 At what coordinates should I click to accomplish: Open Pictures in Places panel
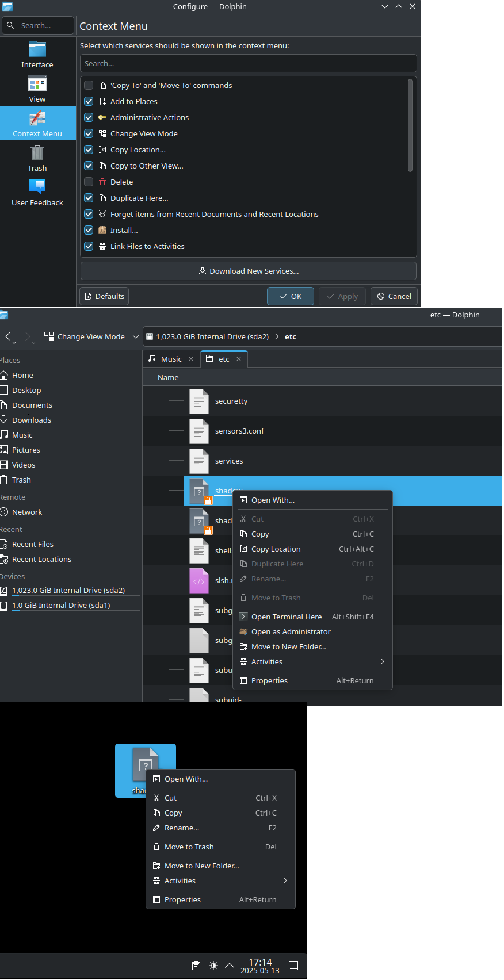(x=26, y=450)
